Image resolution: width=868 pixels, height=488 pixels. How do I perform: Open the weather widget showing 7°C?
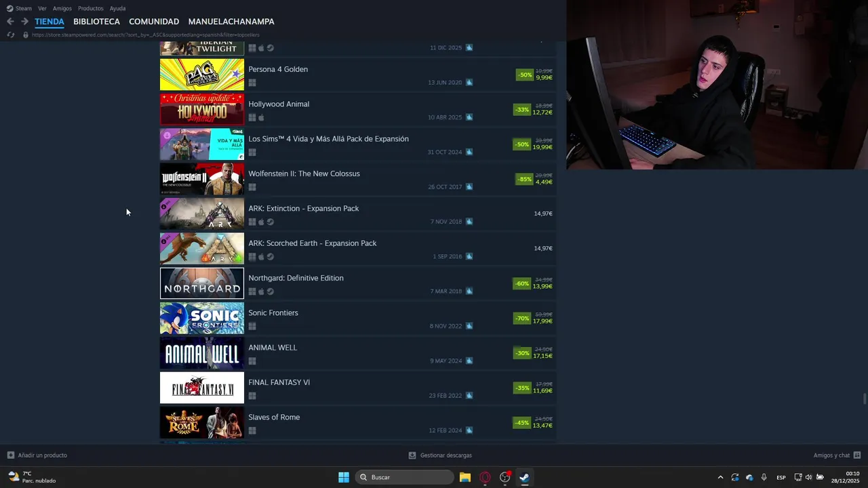coord(32,477)
